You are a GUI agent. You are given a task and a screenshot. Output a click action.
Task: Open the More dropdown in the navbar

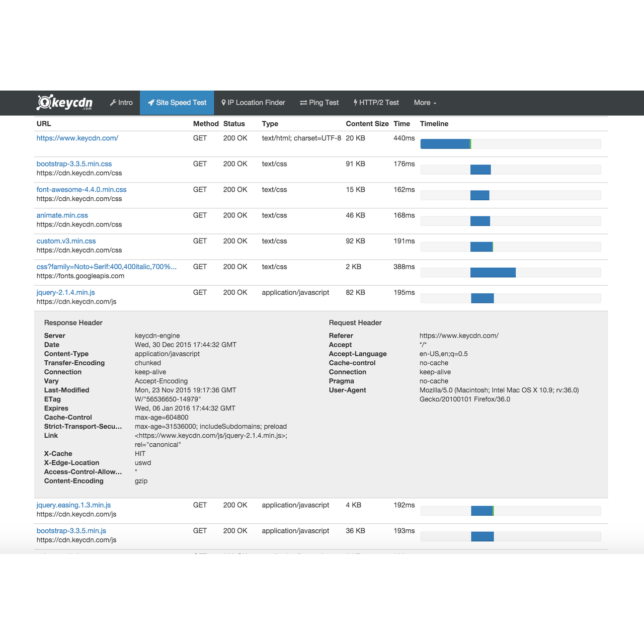coord(424,103)
